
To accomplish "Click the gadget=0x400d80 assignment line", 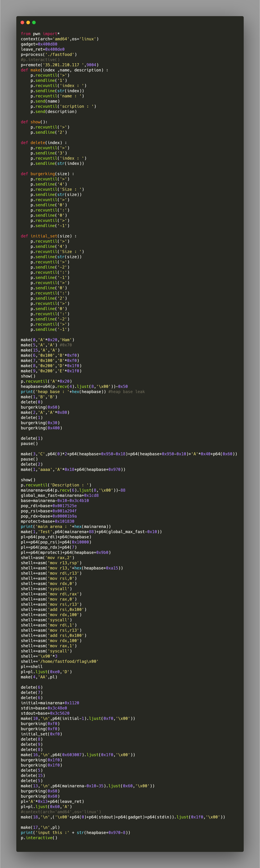I will (39, 44).
